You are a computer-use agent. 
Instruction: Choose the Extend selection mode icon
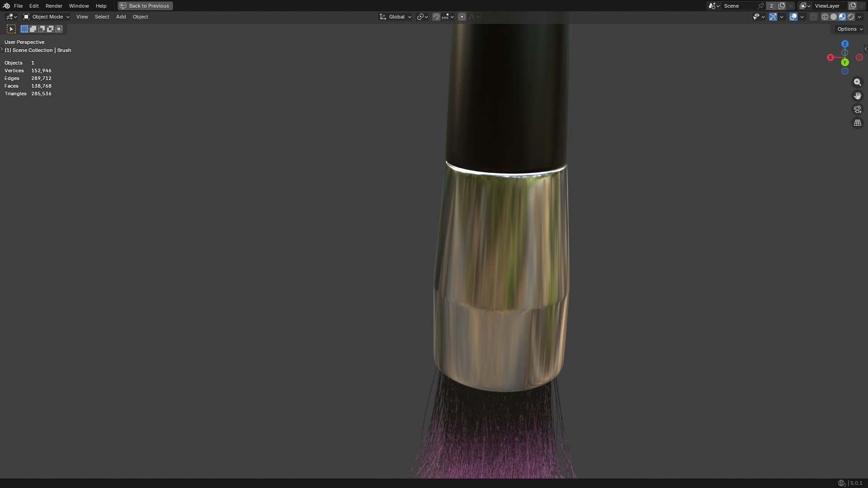pyautogui.click(x=33, y=29)
